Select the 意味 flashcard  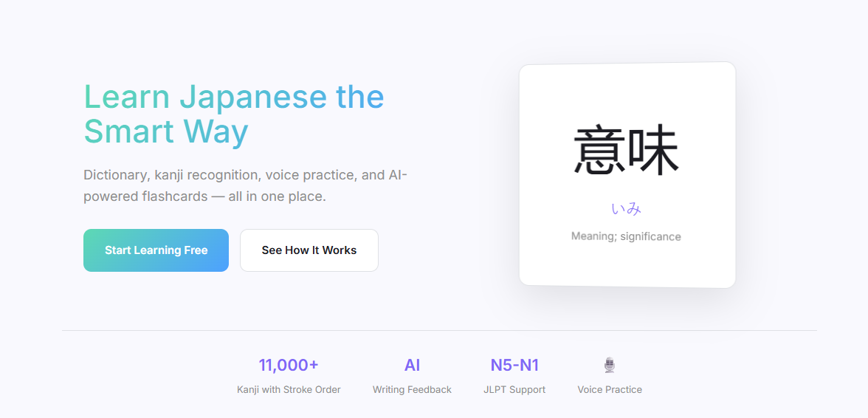coord(627,175)
